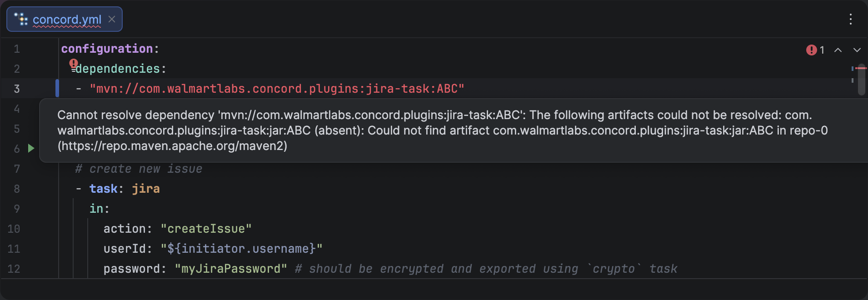This screenshot has width=868, height=300.
Task: Click the Maven repo URL in tooltip
Action: [172, 146]
